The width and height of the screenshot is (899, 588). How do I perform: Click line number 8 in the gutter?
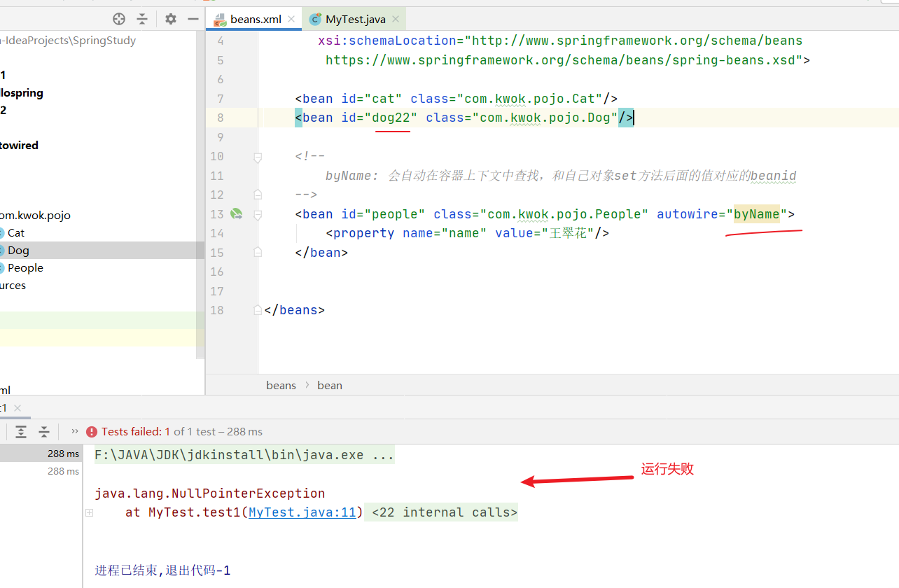pyautogui.click(x=220, y=118)
